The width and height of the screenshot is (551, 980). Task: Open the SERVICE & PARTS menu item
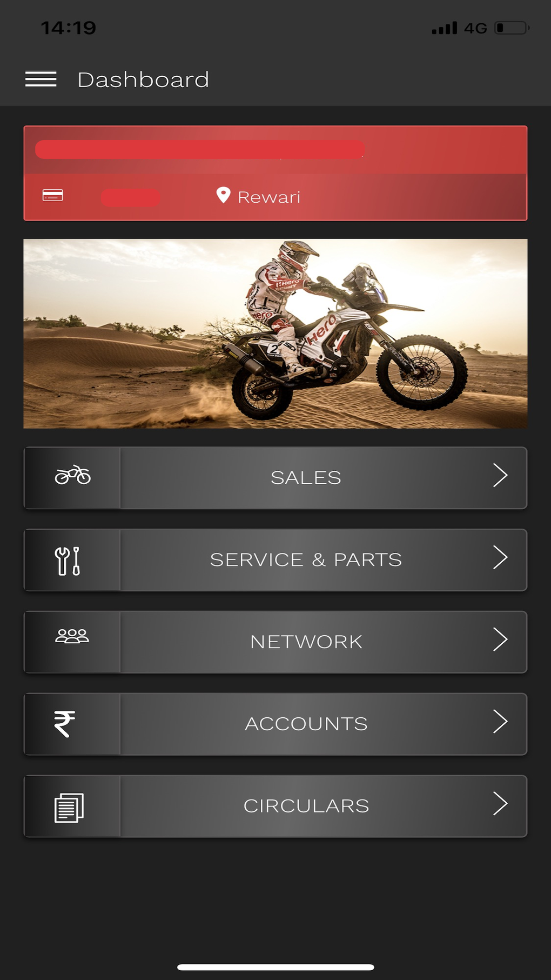click(275, 560)
